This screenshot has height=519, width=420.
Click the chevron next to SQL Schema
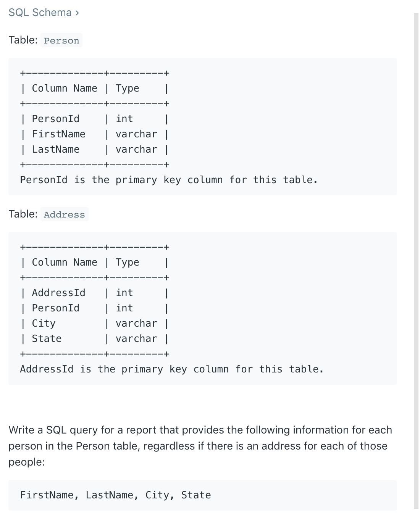(x=77, y=13)
